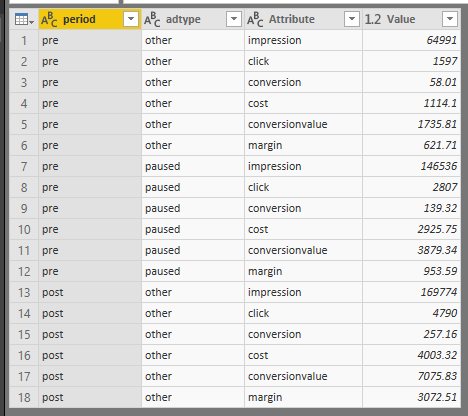Open the table menu icon in header corner
This screenshot has width=468, height=416.
[24, 19]
